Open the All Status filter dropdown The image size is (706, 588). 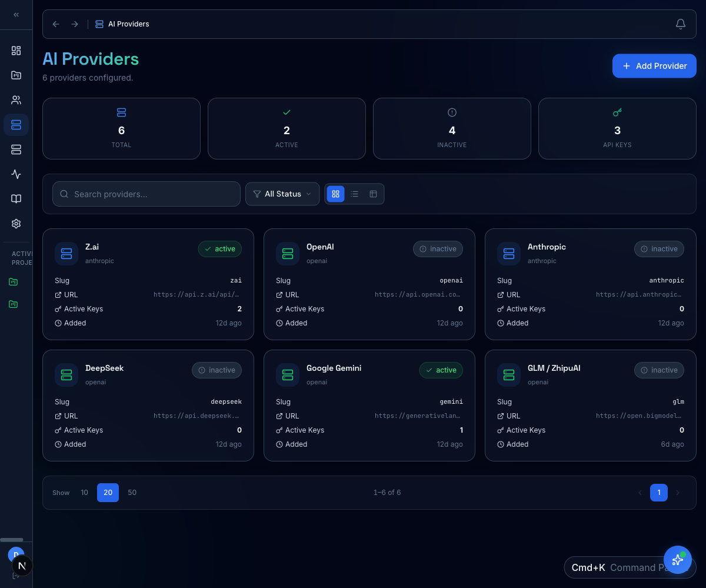(x=282, y=194)
